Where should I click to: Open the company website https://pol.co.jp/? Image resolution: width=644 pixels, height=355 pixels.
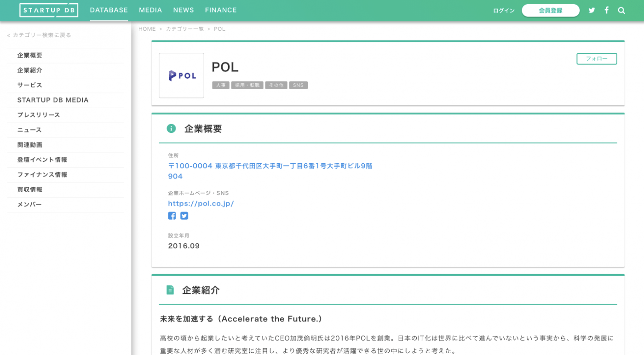tap(201, 203)
